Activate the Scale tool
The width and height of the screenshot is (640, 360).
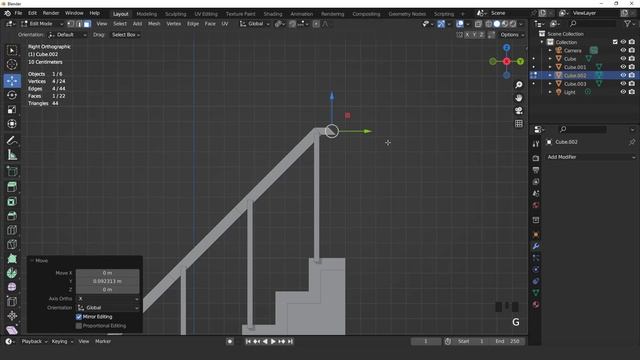coord(12,109)
